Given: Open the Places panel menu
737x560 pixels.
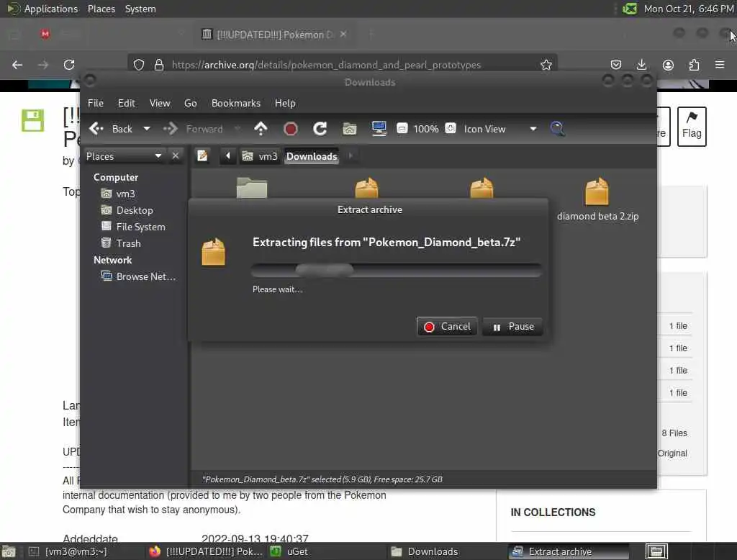Looking at the screenshot, I should point(101,9).
